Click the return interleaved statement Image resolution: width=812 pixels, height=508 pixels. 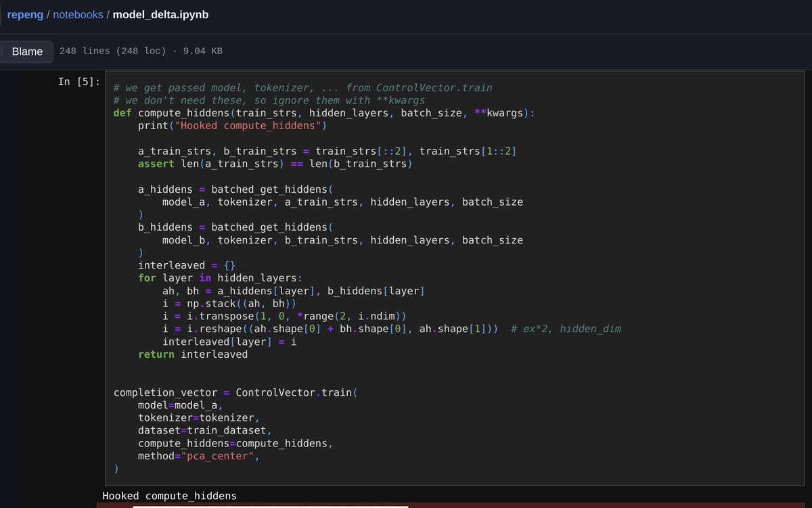tap(193, 354)
